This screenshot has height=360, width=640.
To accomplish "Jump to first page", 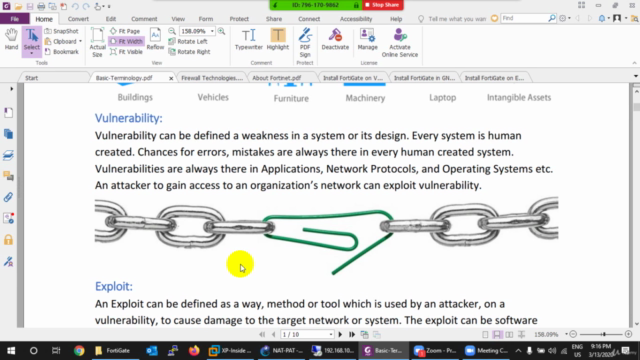I will click(262, 335).
